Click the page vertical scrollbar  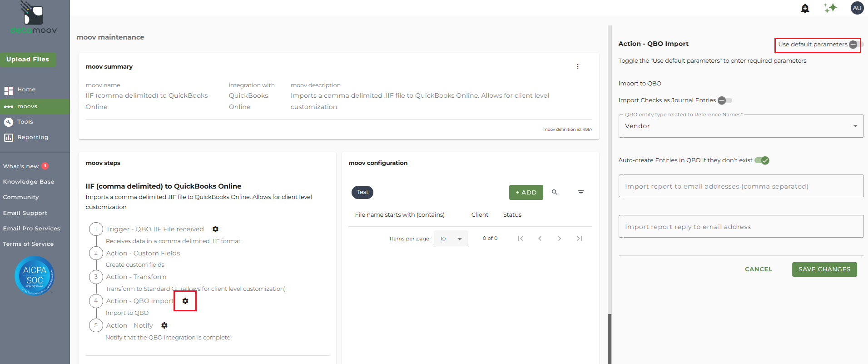tap(610, 339)
